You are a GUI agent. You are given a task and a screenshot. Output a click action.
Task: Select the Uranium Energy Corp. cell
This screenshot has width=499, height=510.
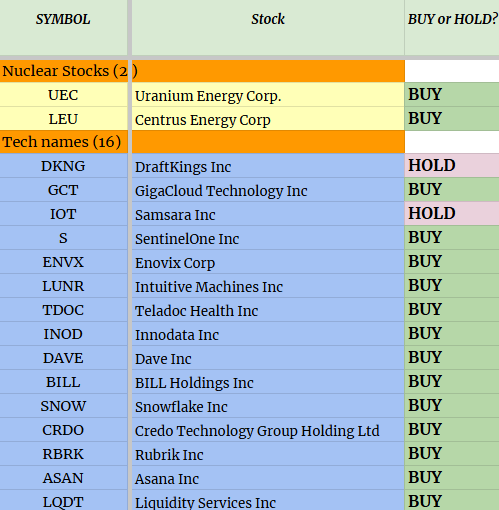click(268, 95)
